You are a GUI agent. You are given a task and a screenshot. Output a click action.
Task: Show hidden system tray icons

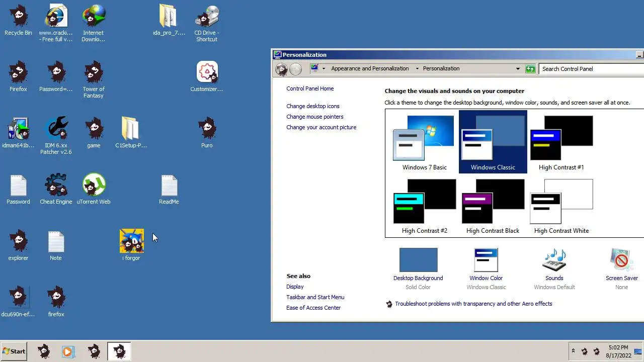[x=573, y=351]
